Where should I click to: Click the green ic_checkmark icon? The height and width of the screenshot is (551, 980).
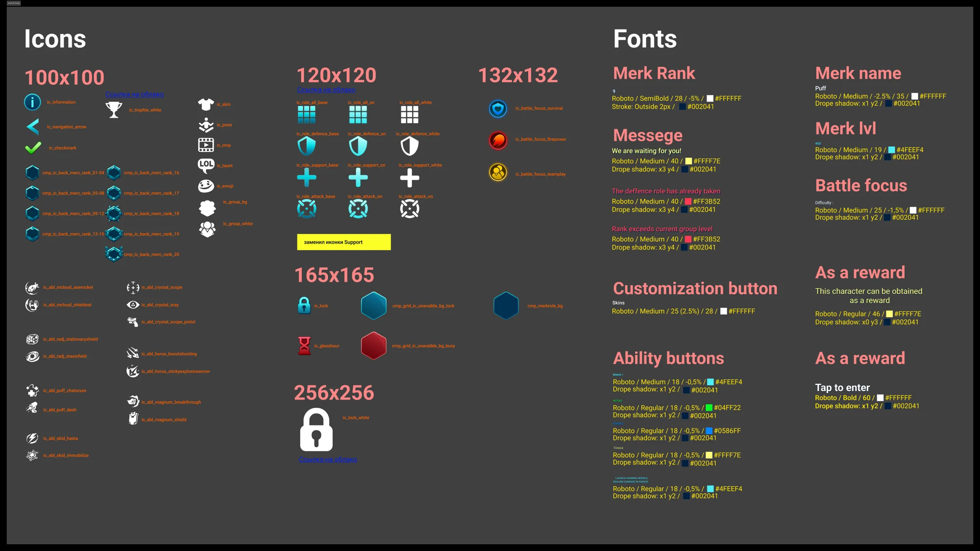(x=33, y=148)
